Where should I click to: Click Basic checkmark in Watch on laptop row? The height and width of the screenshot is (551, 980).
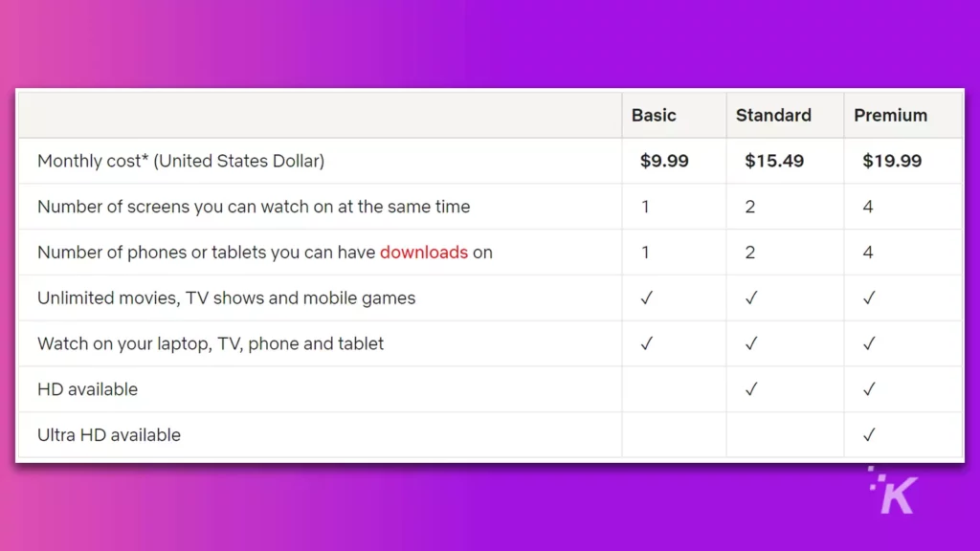(646, 343)
